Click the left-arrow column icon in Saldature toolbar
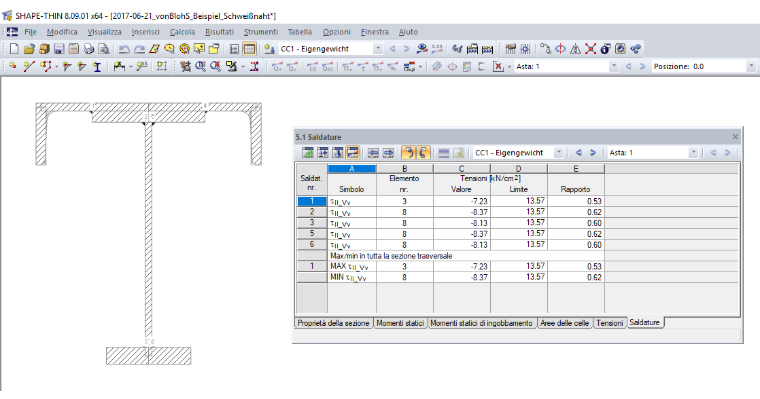This screenshot has height=399, width=760. (x=373, y=153)
